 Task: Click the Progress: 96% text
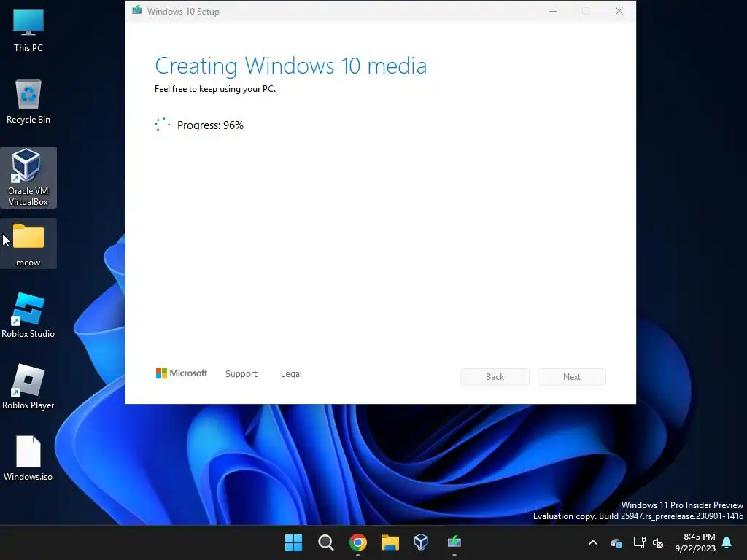pos(210,125)
